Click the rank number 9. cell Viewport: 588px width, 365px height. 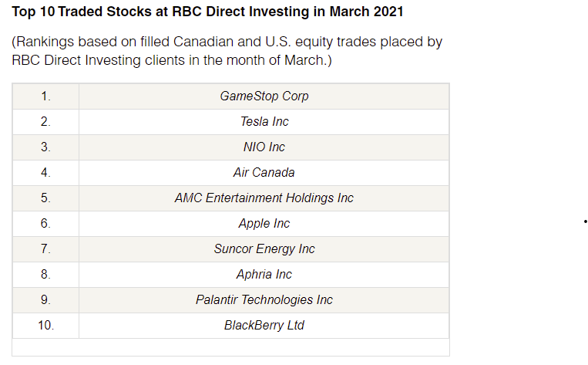(45, 300)
